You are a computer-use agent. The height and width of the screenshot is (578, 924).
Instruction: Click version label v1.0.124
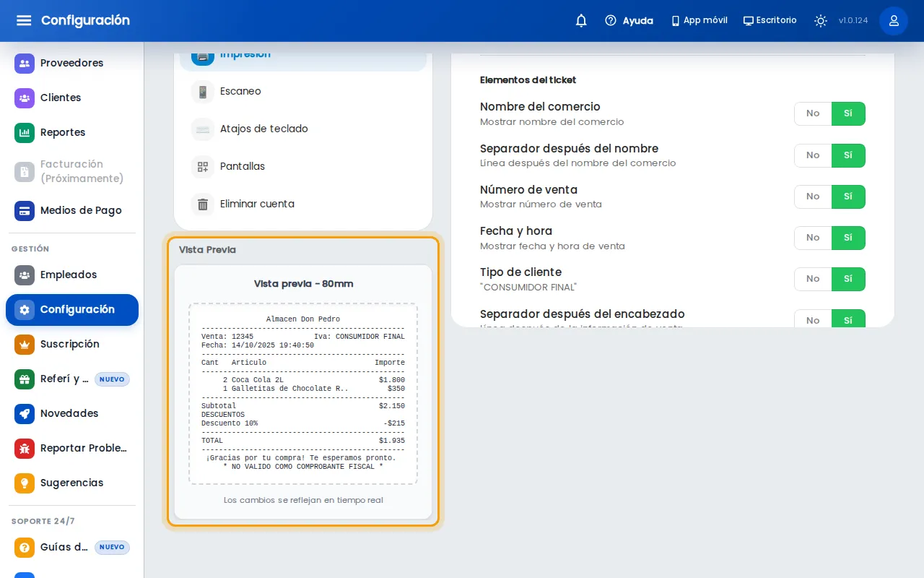click(x=853, y=21)
